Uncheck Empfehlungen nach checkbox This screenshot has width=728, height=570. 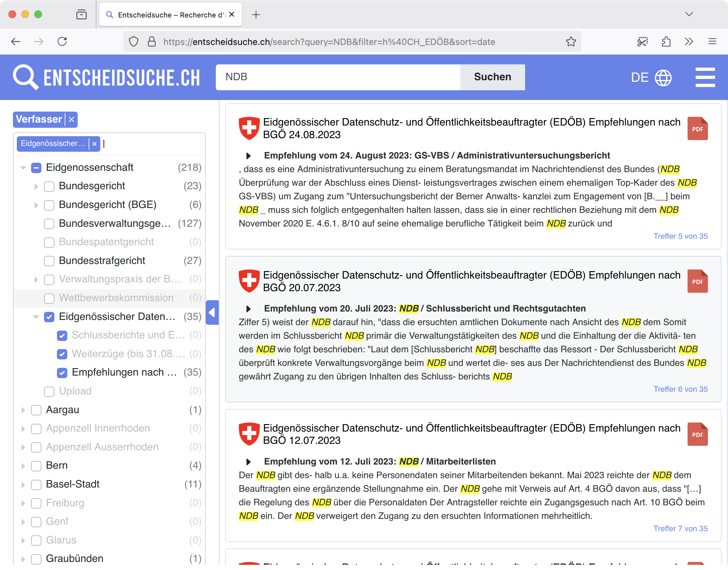[x=62, y=372]
